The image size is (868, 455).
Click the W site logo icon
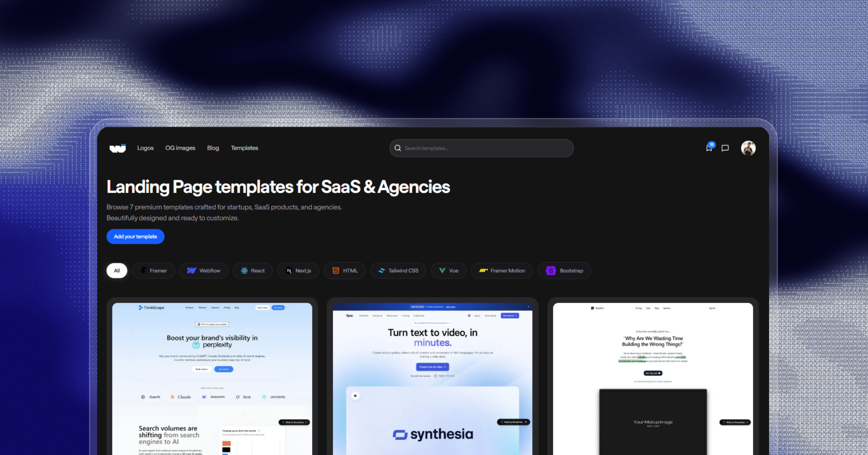click(x=118, y=148)
